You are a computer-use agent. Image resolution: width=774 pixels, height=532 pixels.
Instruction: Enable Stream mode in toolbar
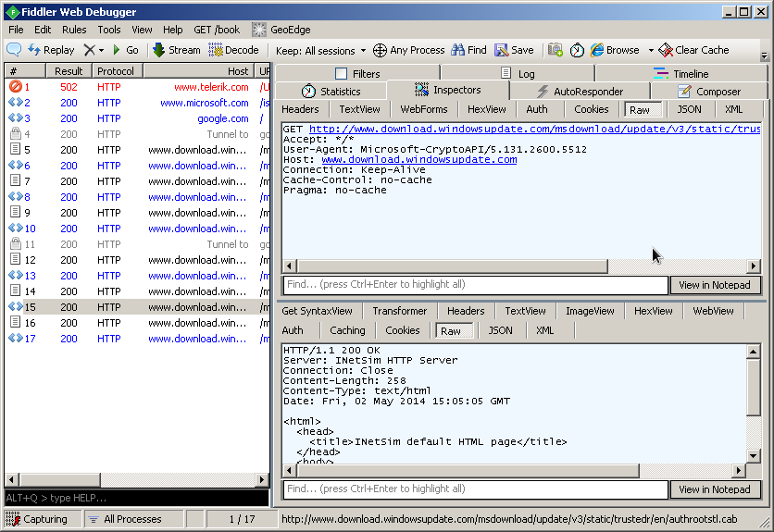point(176,50)
